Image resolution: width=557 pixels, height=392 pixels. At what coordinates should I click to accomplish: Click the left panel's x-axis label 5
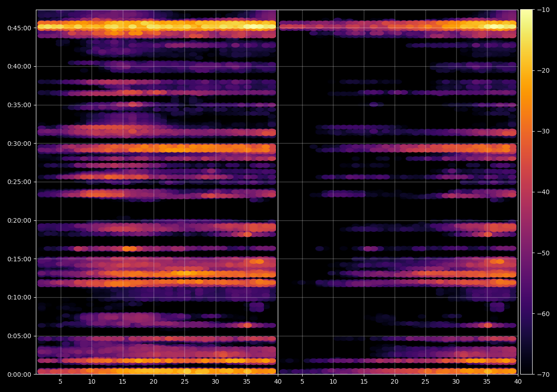tap(61, 382)
